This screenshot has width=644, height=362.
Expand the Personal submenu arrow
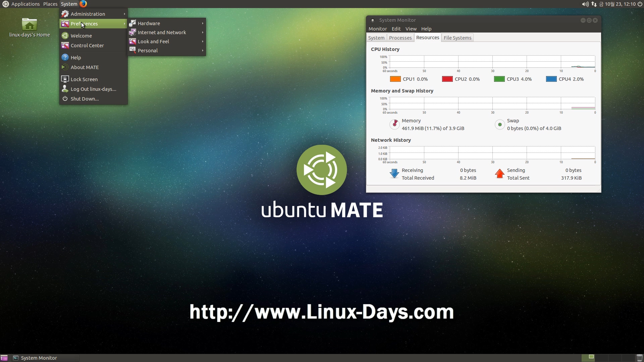[203, 50]
